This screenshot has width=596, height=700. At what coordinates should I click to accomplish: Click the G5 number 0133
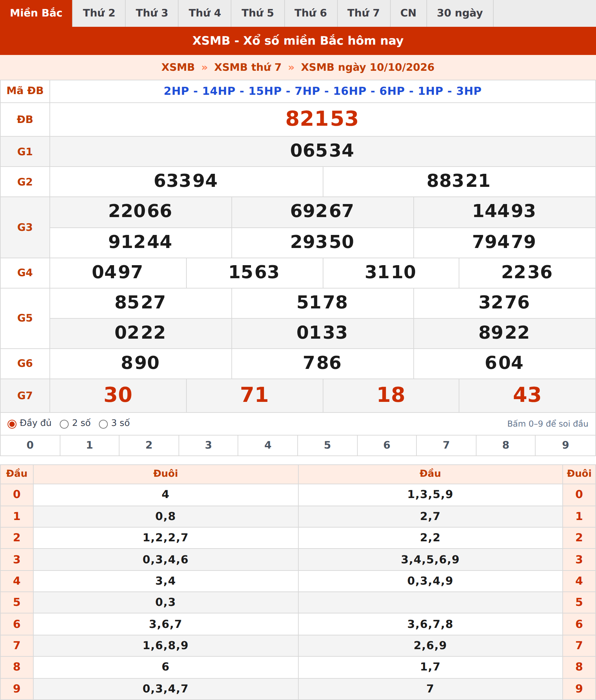(322, 333)
